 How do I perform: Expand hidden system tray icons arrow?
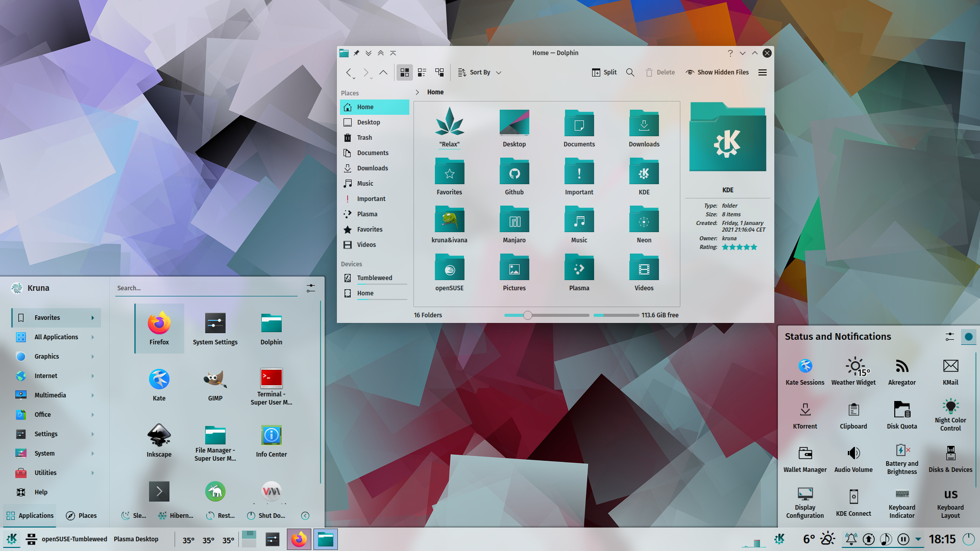[918, 539]
